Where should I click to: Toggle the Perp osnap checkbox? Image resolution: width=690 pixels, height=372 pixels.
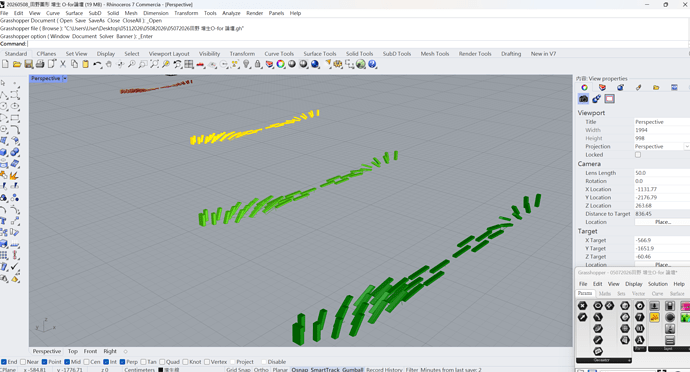click(122, 362)
